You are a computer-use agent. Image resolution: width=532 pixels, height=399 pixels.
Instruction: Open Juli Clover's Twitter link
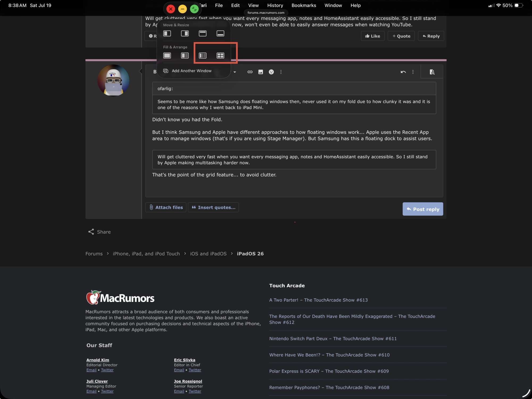[x=107, y=391]
